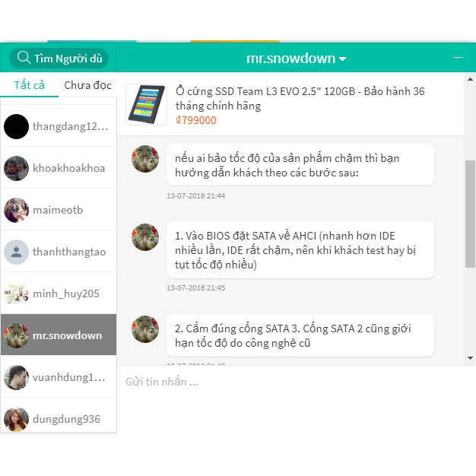Click the search magnifier icon
The image size is (476, 476).
coord(24,59)
